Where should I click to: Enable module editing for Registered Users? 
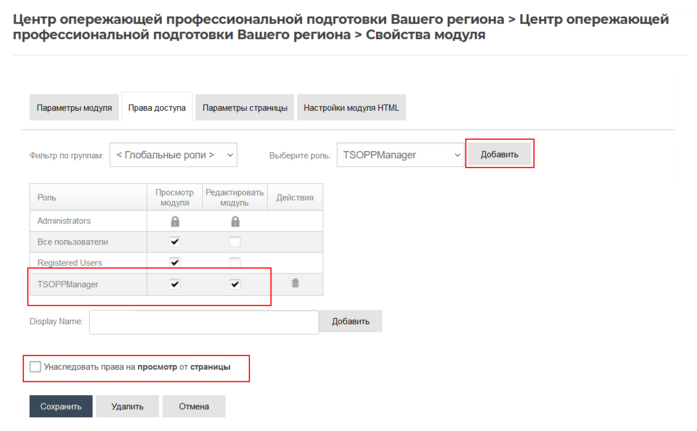click(235, 263)
